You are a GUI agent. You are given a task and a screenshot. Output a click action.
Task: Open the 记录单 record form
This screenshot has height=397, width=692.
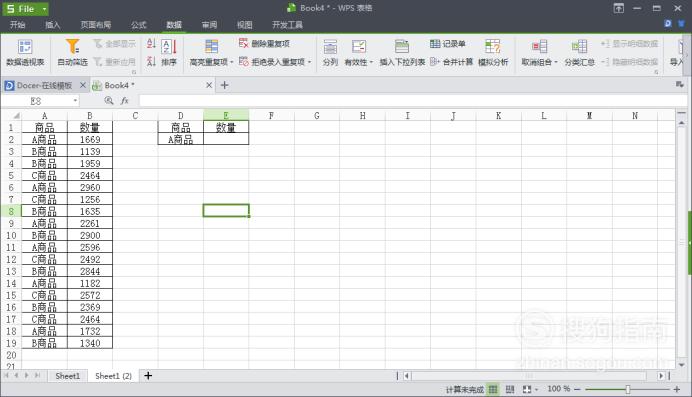(448, 44)
